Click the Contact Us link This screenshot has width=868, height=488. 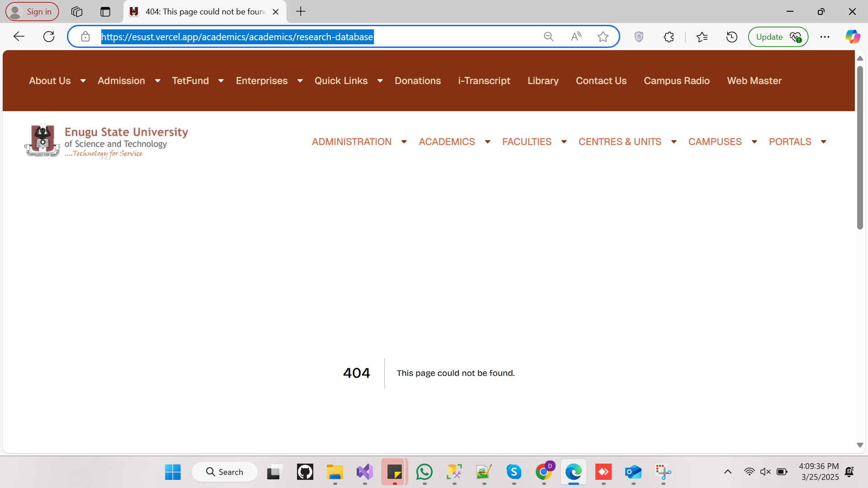click(601, 81)
